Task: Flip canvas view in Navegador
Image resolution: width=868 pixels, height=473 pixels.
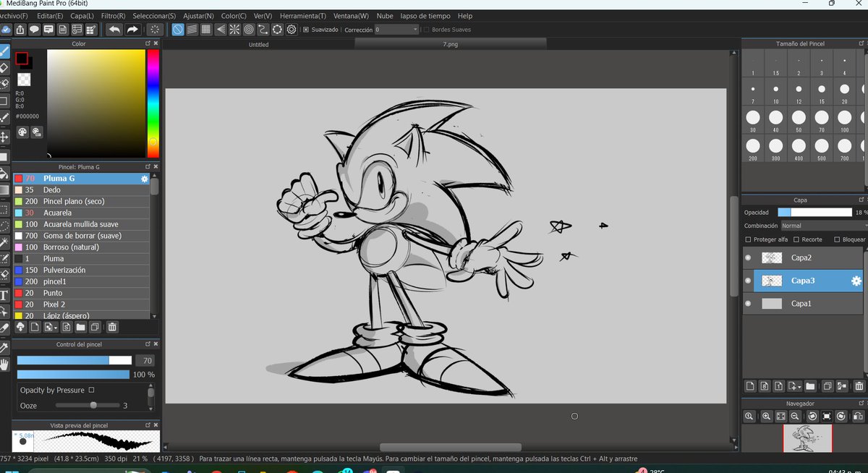Action: pyautogui.click(x=857, y=417)
